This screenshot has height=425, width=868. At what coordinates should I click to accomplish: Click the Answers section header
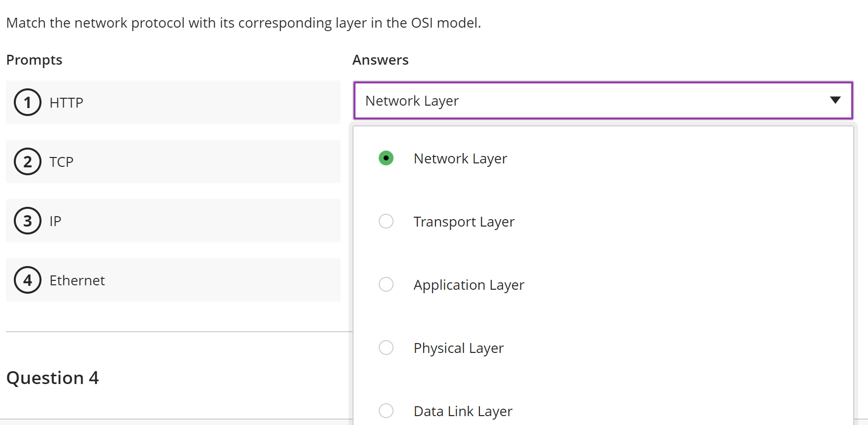(x=380, y=59)
